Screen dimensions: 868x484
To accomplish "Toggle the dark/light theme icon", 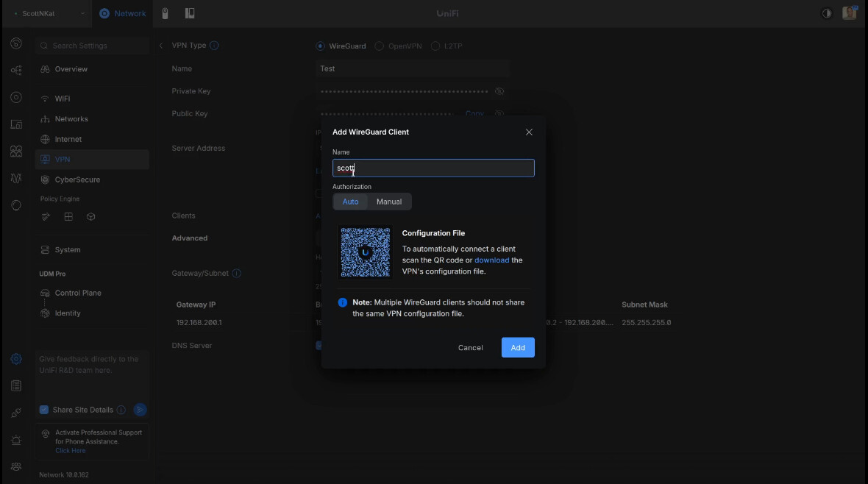I will 826,13.
